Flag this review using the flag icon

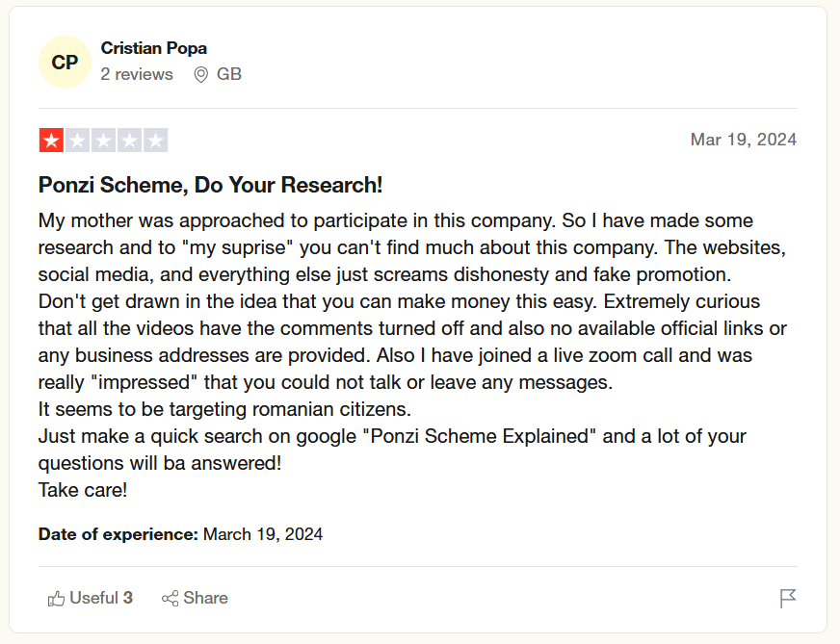click(788, 599)
